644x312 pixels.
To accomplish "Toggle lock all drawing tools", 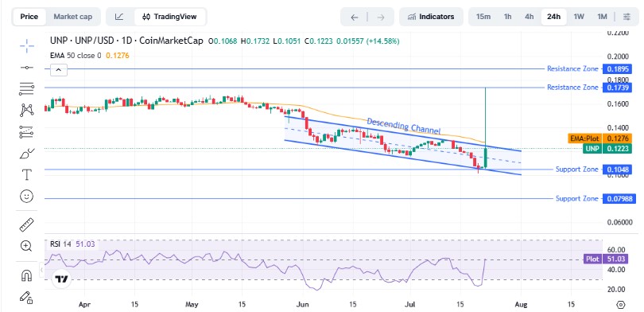I will click(27, 297).
